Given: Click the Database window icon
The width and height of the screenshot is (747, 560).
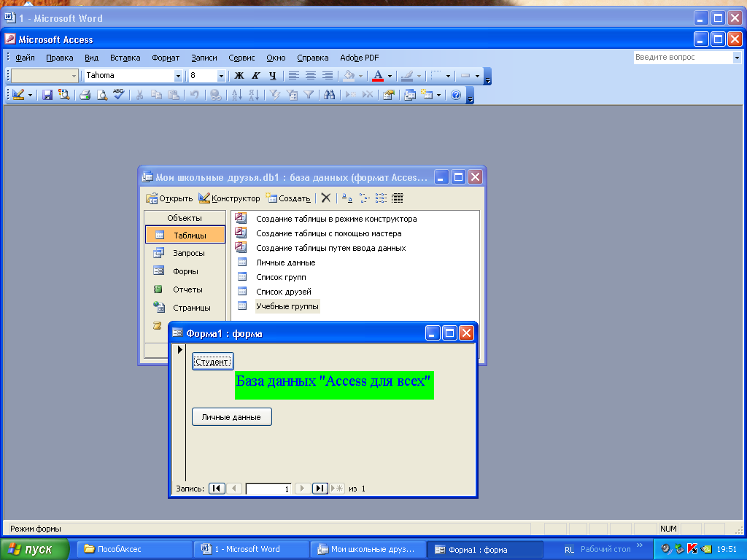Looking at the screenshot, I should point(410,95).
